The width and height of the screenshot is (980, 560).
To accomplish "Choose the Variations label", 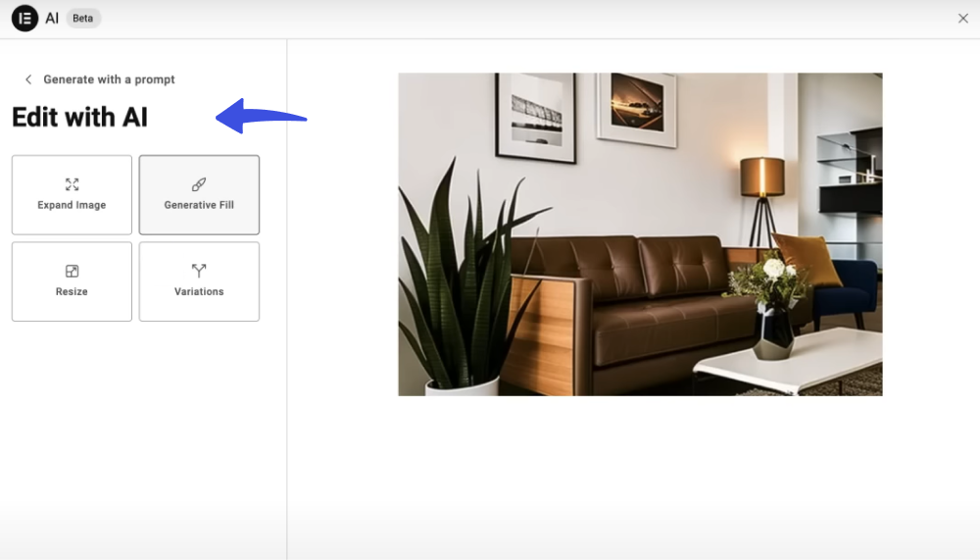I will [x=199, y=291].
